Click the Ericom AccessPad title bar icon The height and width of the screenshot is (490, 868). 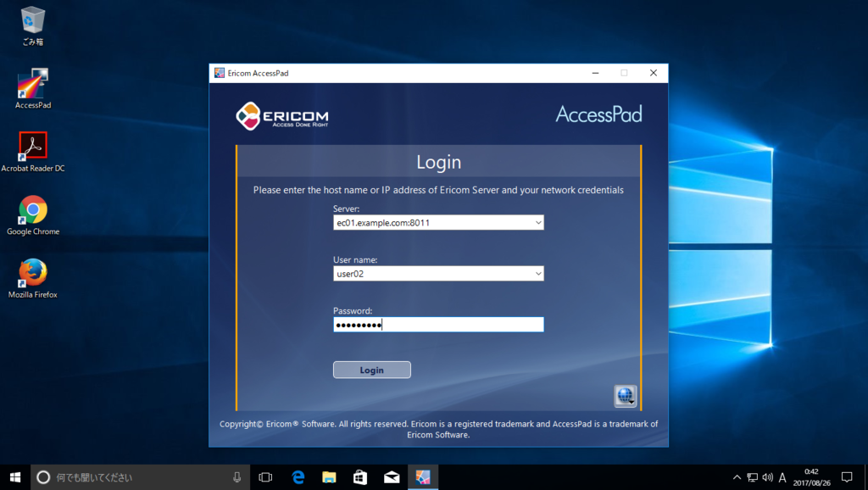click(x=220, y=73)
